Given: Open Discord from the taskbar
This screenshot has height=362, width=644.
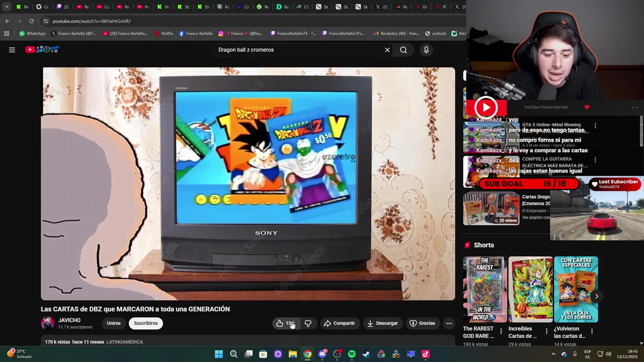Looking at the screenshot, I should pos(322,354).
